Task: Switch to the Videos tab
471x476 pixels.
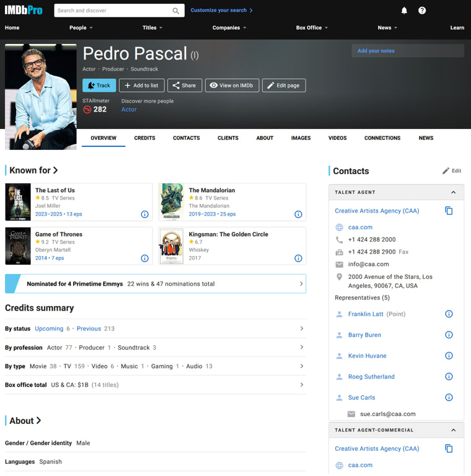Action: 338,138
